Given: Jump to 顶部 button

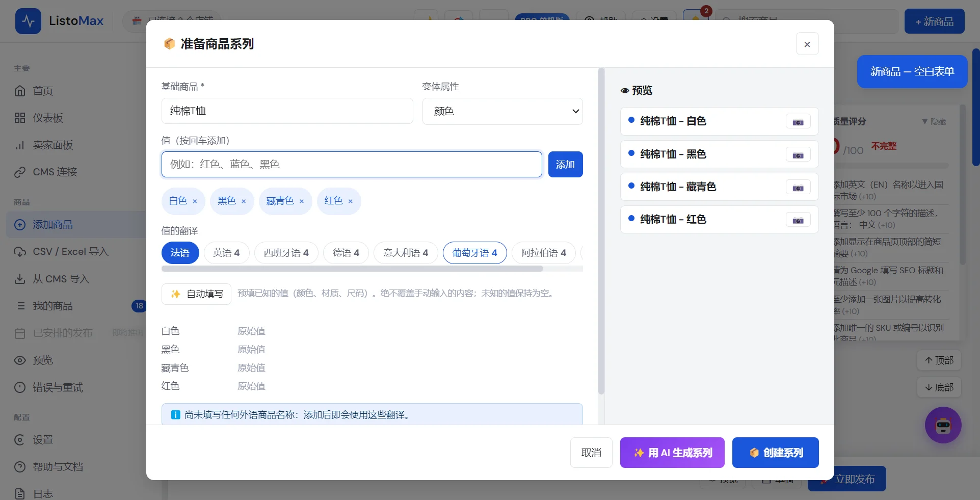Looking at the screenshot, I should click(x=939, y=360).
